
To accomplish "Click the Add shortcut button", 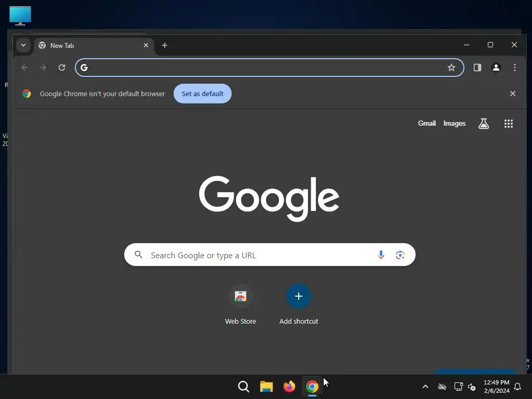I will coord(299,304).
